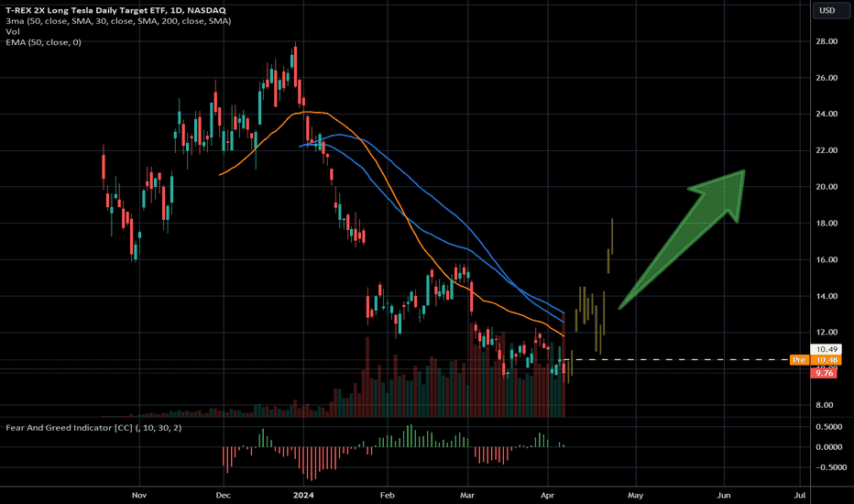This screenshot has width=854, height=504.
Task: Click the Jul date label
Action: point(800,495)
